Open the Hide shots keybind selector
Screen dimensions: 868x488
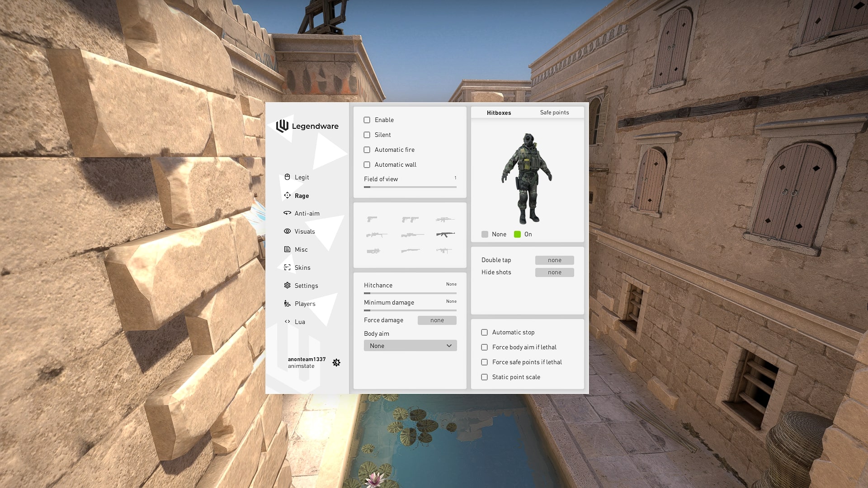coord(554,272)
